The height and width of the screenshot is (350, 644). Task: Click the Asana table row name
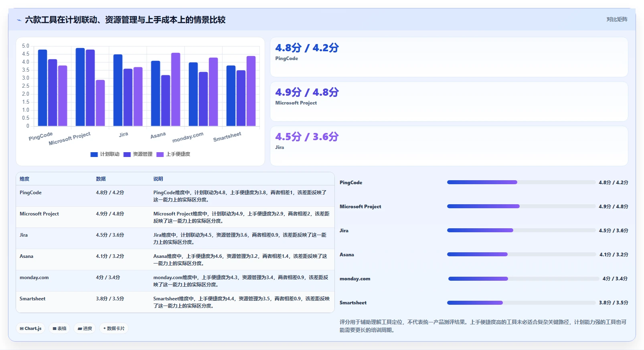[x=26, y=256]
